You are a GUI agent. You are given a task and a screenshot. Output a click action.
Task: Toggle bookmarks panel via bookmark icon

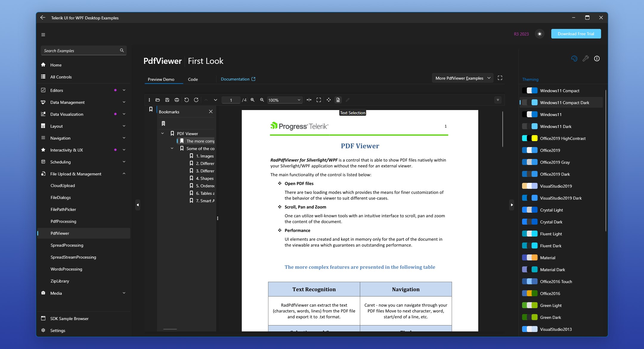[x=151, y=109]
